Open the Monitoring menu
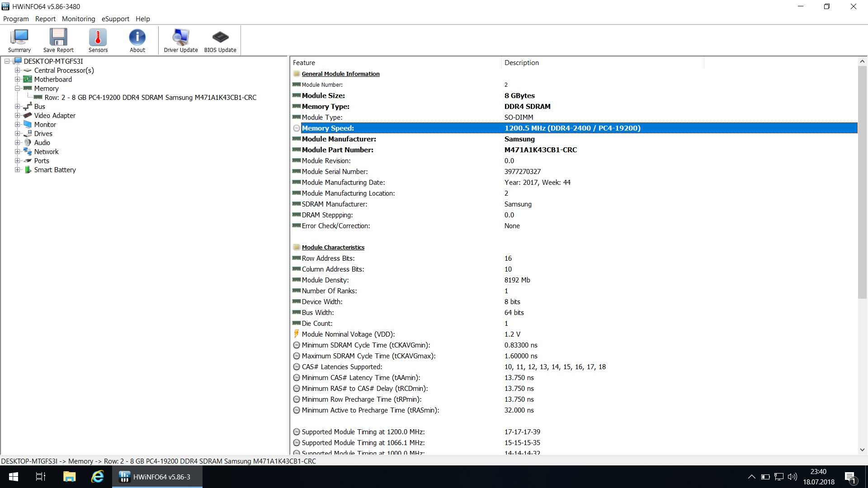 [78, 19]
